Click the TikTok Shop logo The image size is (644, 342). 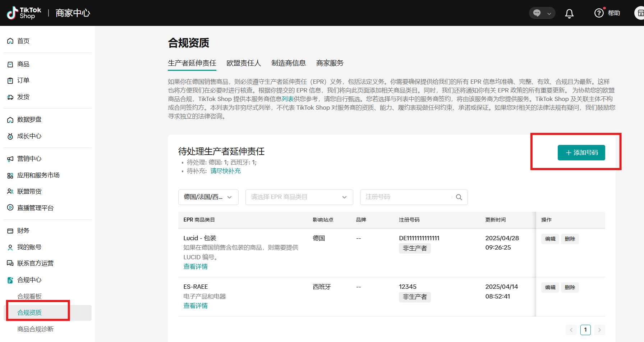coord(23,13)
